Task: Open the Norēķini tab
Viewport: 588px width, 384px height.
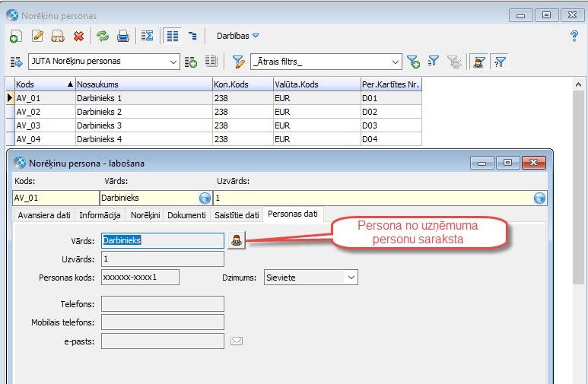Action: click(145, 215)
